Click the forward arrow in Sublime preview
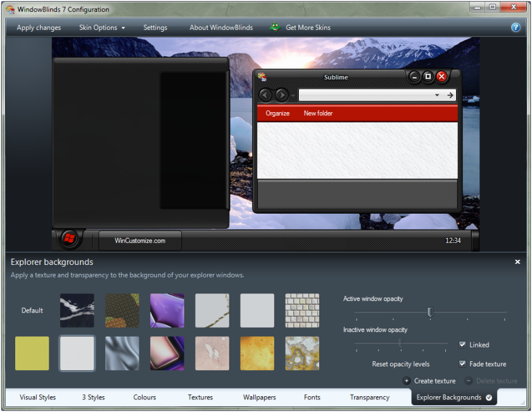532x412 pixels. point(281,95)
